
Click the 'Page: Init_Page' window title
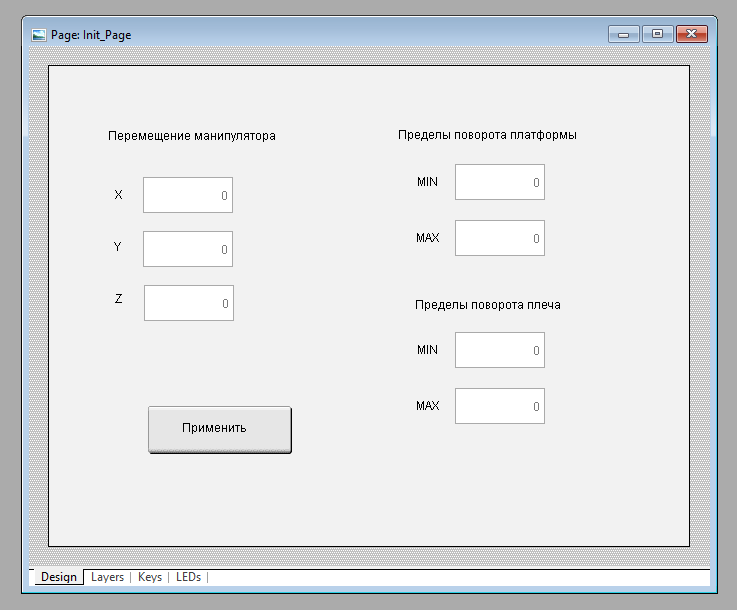pos(91,35)
